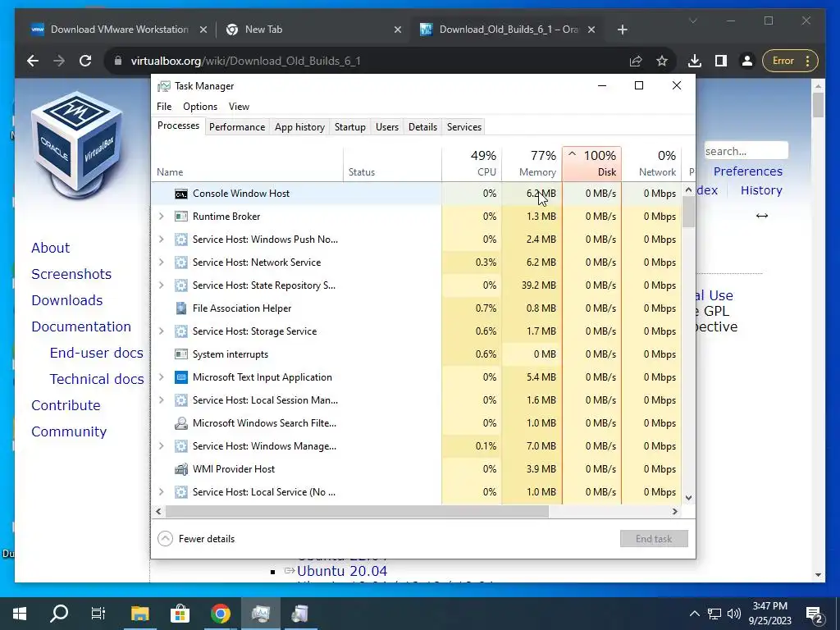Expand Service Host: Network Service row
The width and height of the screenshot is (840, 630).
coord(162,262)
